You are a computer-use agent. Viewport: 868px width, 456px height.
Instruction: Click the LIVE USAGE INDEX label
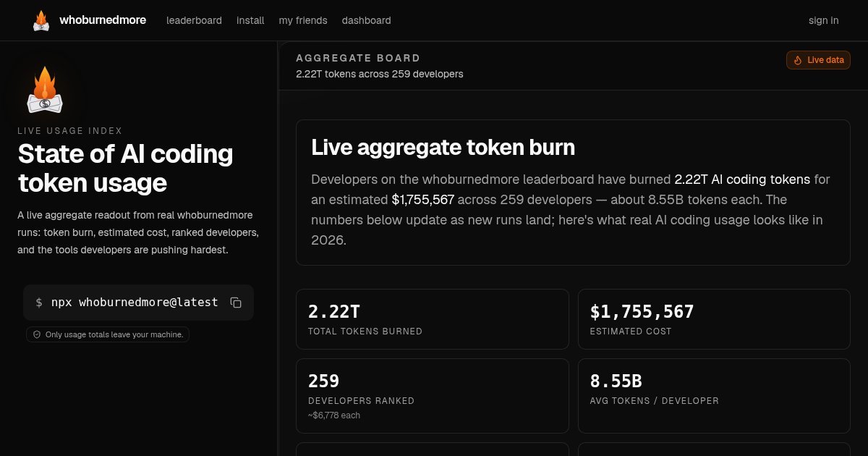click(70, 131)
